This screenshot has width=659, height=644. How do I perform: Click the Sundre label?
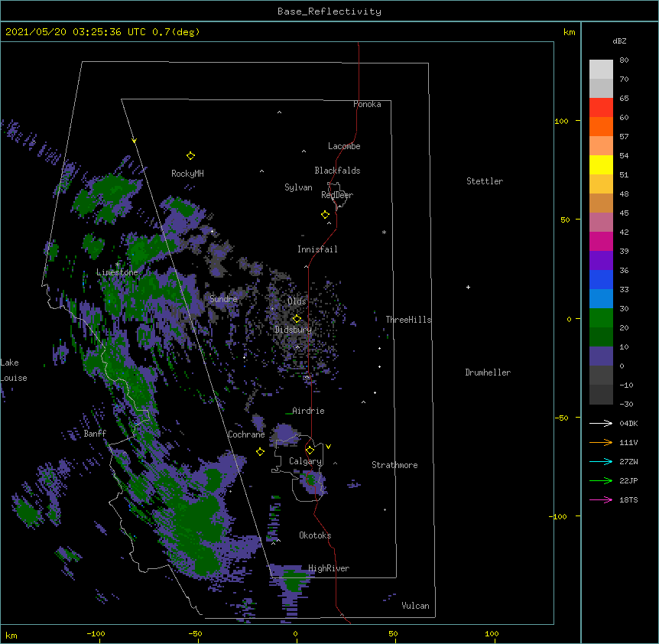tap(223, 299)
